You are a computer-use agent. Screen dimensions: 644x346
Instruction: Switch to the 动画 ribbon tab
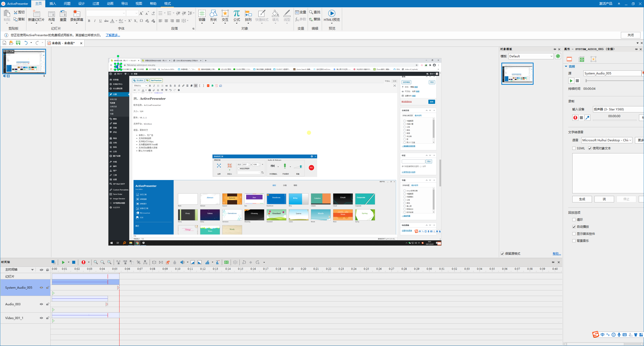point(110,4)
